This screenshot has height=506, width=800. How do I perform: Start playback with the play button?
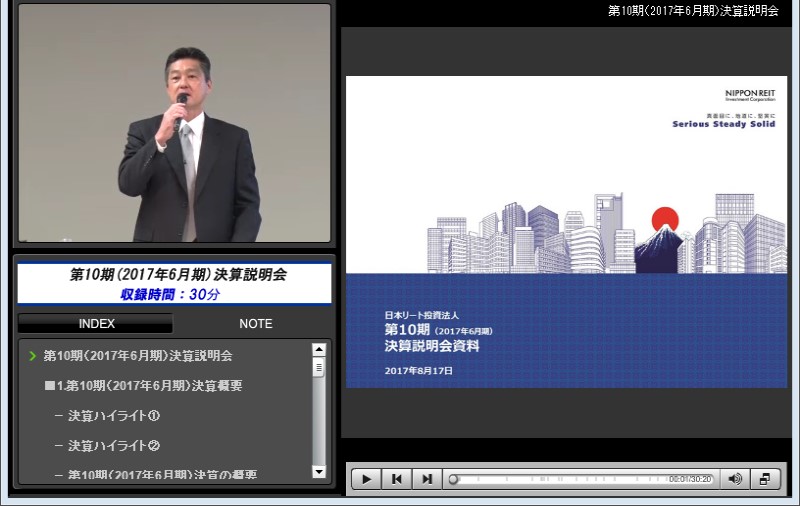[x=366, y=479]
